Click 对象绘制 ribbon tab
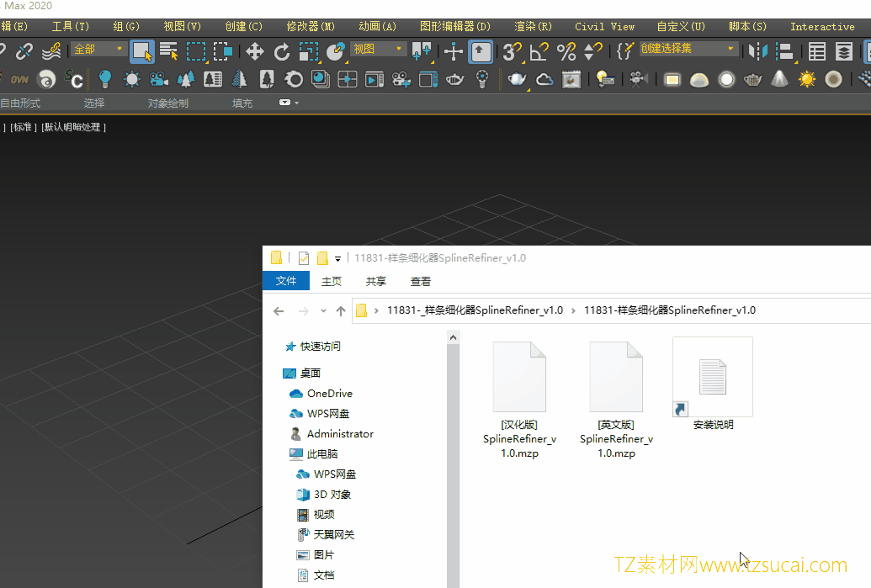871x588 pixels. (167, 103)
